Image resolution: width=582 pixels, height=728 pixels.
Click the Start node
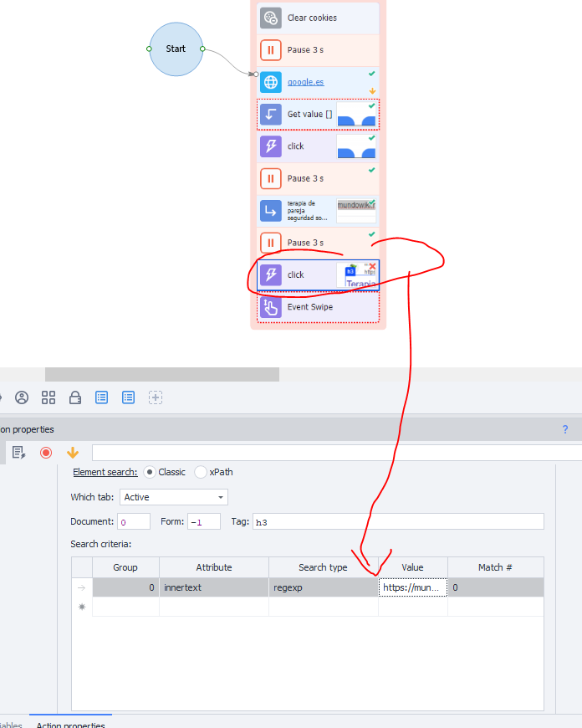176,49
